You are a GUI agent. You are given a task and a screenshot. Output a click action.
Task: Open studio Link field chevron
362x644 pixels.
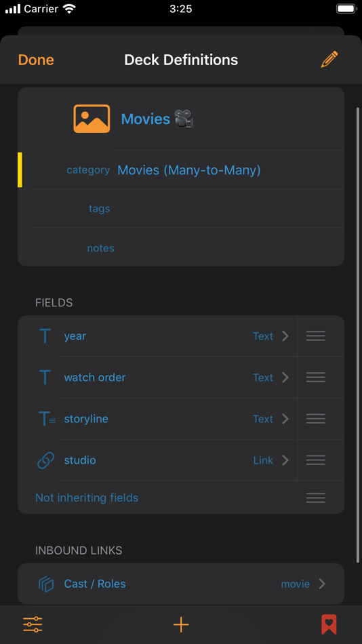(285, 460)
